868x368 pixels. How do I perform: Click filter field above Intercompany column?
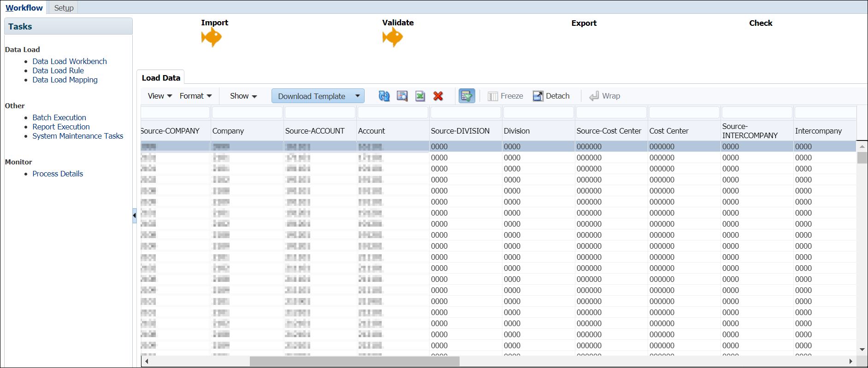coord(825,112)
